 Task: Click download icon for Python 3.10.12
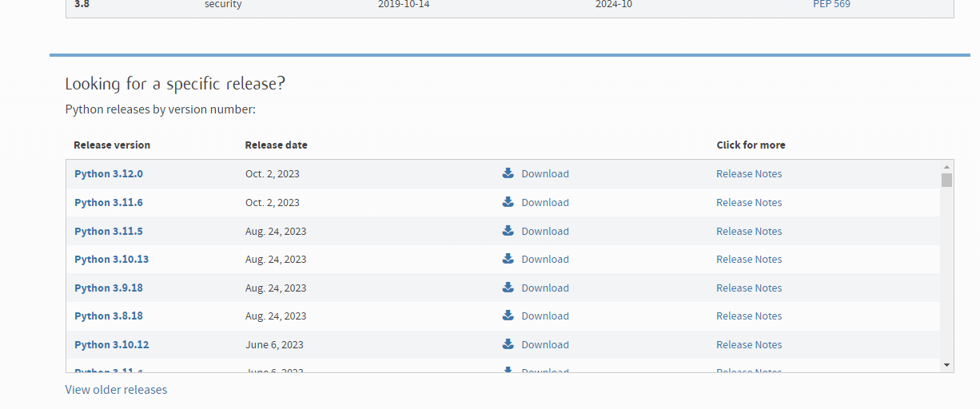508,344
